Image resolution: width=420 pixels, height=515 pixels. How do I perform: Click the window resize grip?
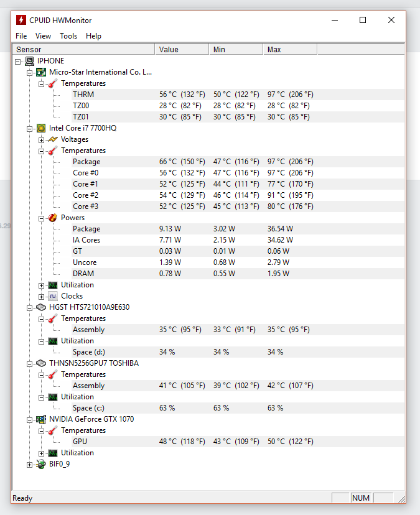(401, 499)
